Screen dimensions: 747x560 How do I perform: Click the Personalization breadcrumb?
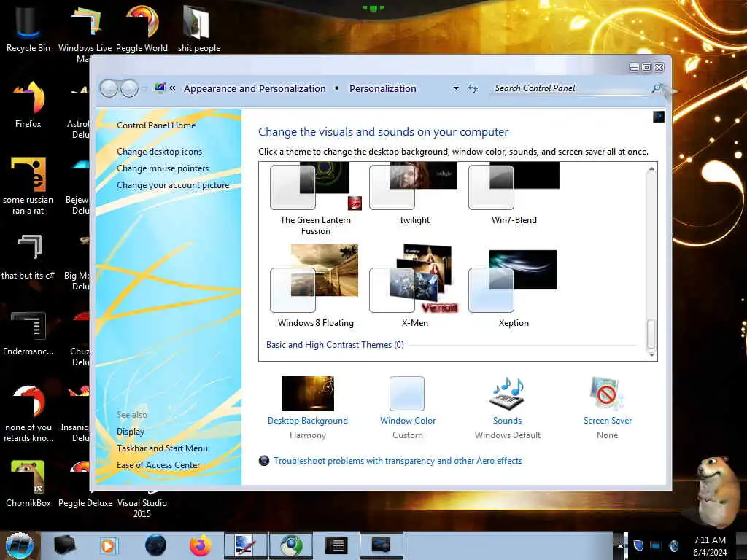(x=382, y=88)
